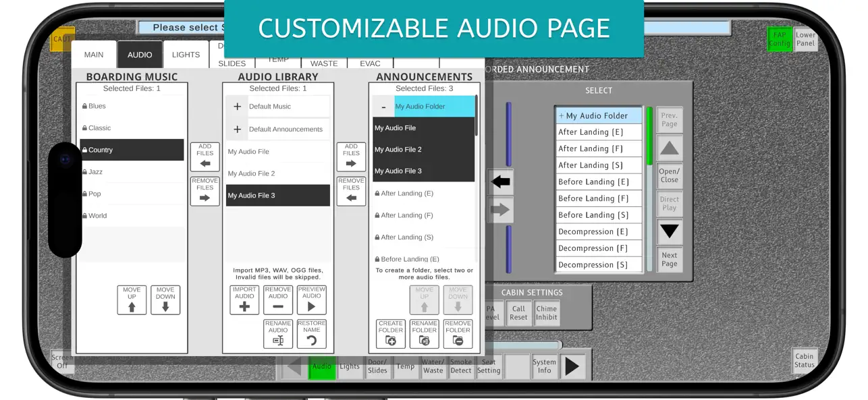
Task: Click Announcements list scrollbar
Action: click(x=477, y=115)
